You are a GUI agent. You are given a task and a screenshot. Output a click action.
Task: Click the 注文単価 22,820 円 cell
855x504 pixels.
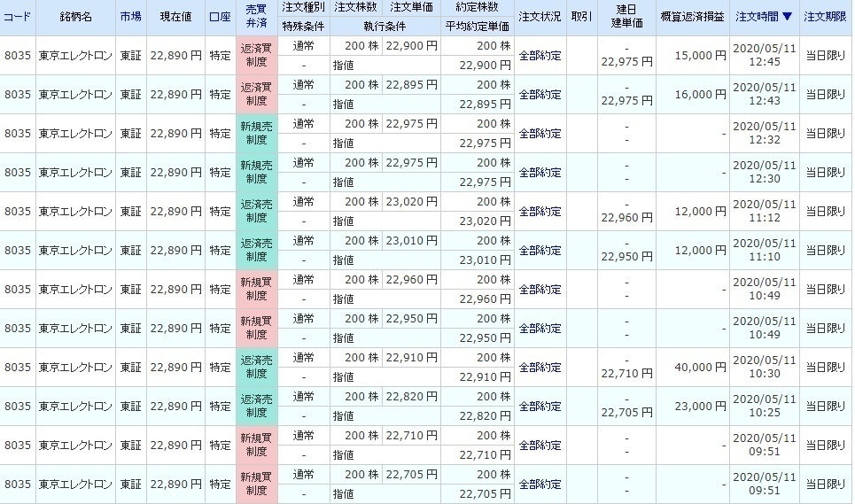click(x=412, y=397)
